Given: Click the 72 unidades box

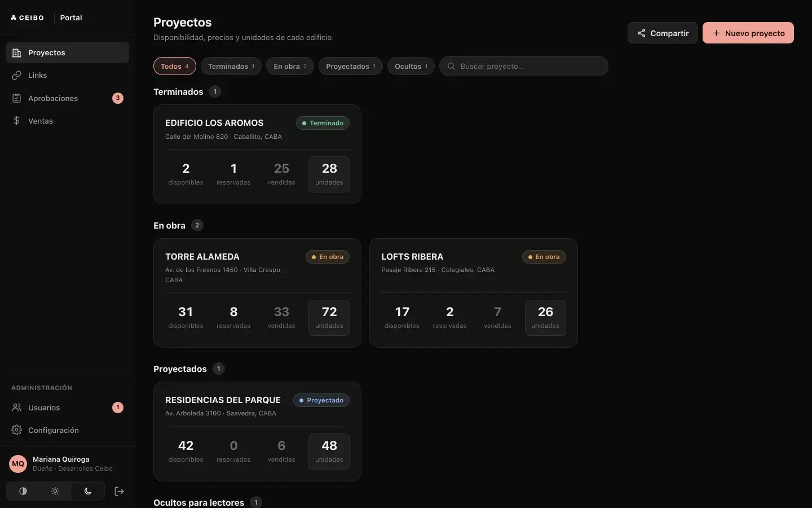Looking at the screenshot, I should coord(329,318).
